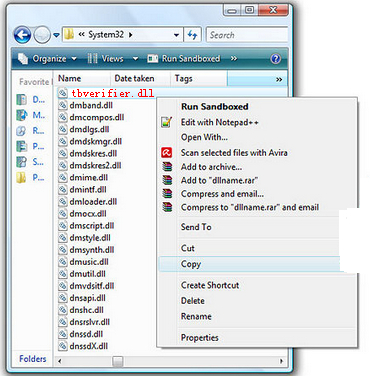
Task: Expand the Views dropdown arrow
Action: [x=135, y=59]
